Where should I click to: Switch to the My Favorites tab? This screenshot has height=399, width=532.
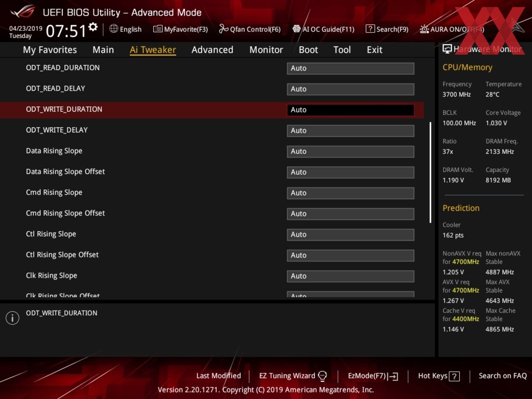pyautogui.click(x=50, y=50)
